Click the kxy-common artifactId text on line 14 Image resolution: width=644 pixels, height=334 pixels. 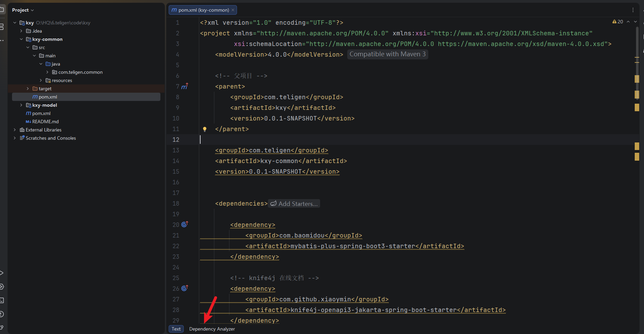click(x=279, y=161)
